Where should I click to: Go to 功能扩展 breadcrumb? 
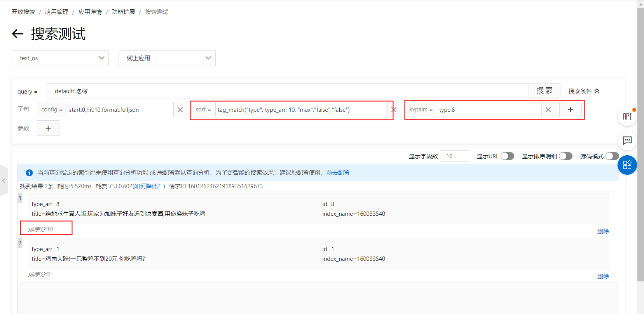[124, 12]
